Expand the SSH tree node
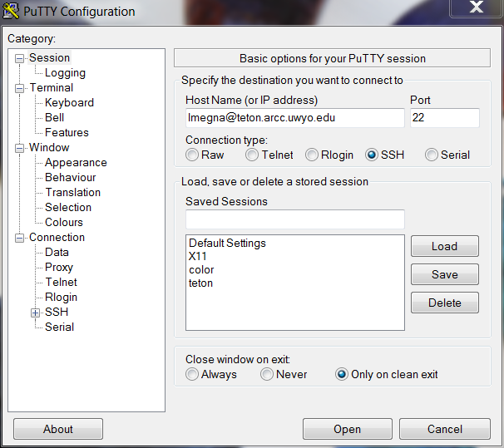The height and width of the screenshot is (448, 504). pos(36,313)
